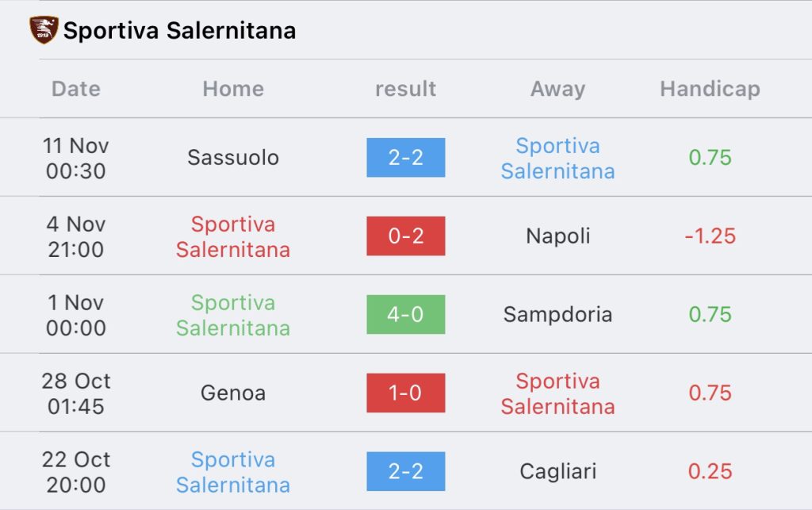The width and height of the screenshot is (812, 510).
Task: Open the Cagliari team link
Action: [557, 471]
